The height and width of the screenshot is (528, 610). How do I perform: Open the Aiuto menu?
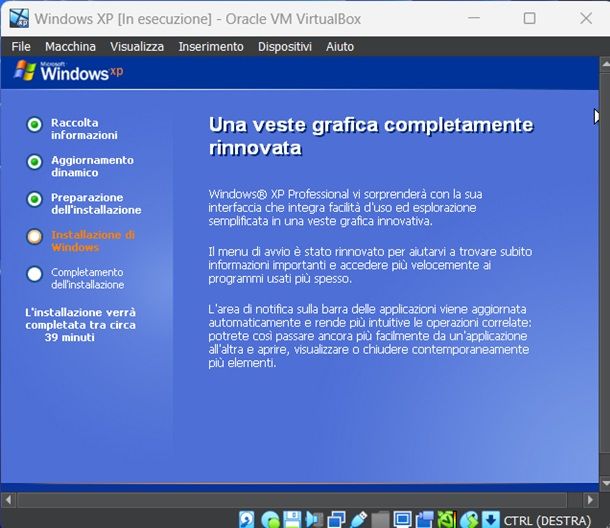pyautogui.click(x=340, y=47)
